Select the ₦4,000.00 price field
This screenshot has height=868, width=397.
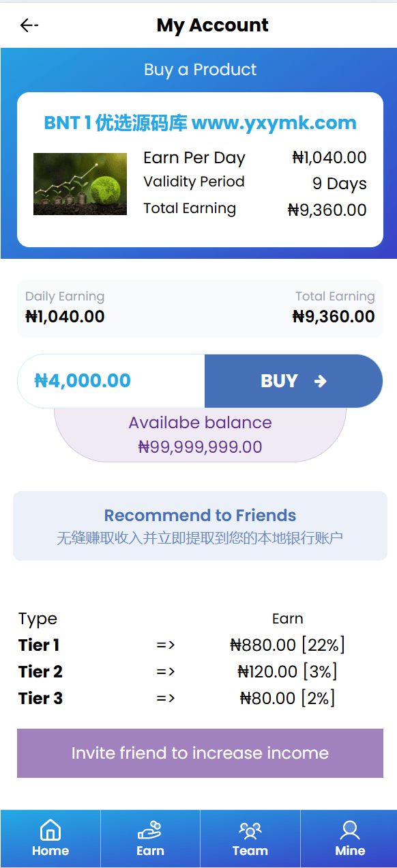pyautogui.click(x=111, y=381)
